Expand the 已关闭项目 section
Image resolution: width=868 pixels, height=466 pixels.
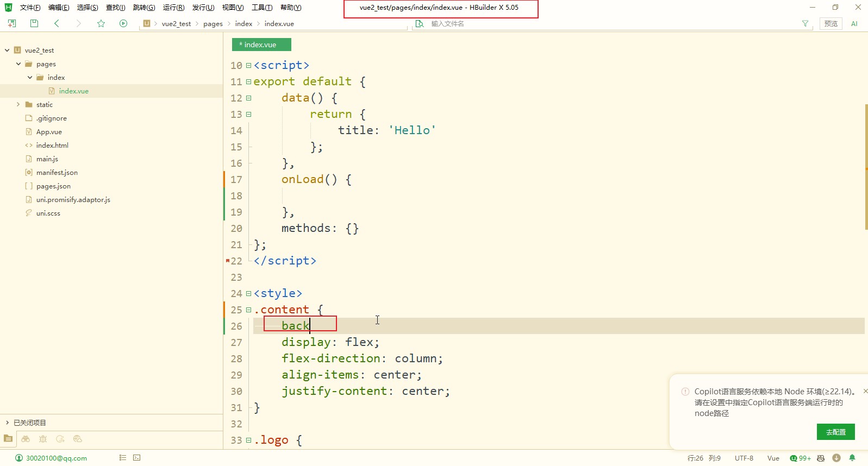7,423
